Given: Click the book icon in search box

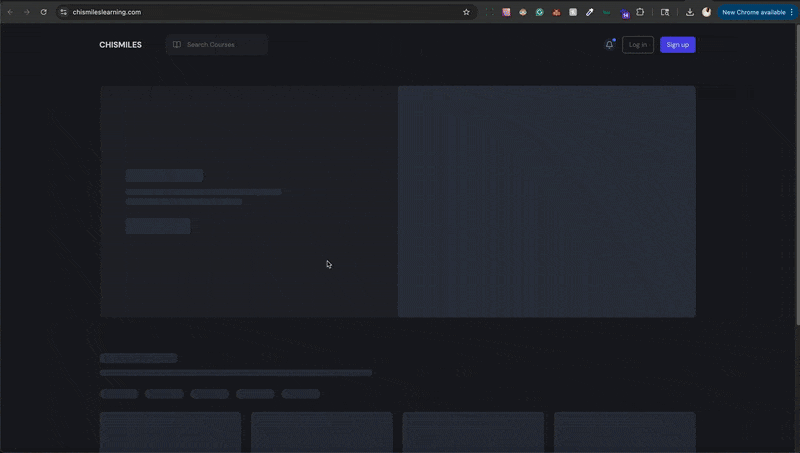Looking at the screenshot, I should click(x=177, y=45).
